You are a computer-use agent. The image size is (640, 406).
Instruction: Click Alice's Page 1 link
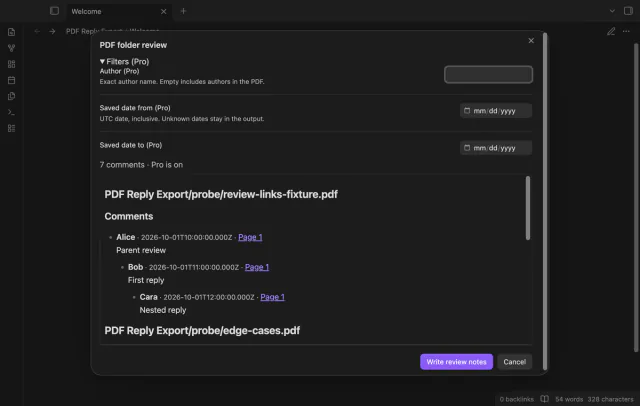tap(250, 237)
